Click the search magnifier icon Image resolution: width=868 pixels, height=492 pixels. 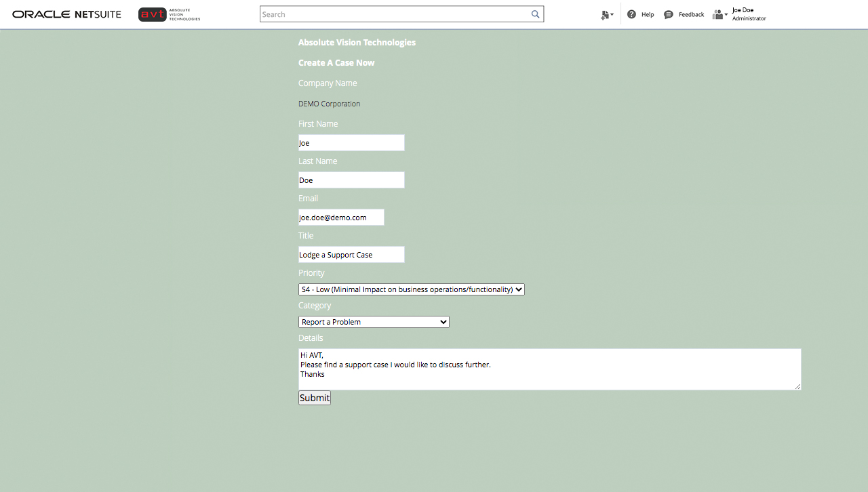click(535, 14)
